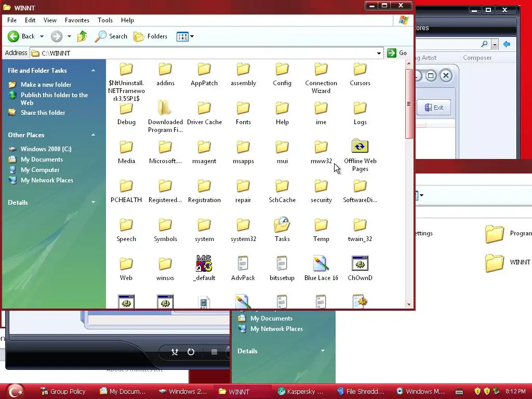Select the winsxs folder

click(x=165, y=269)
